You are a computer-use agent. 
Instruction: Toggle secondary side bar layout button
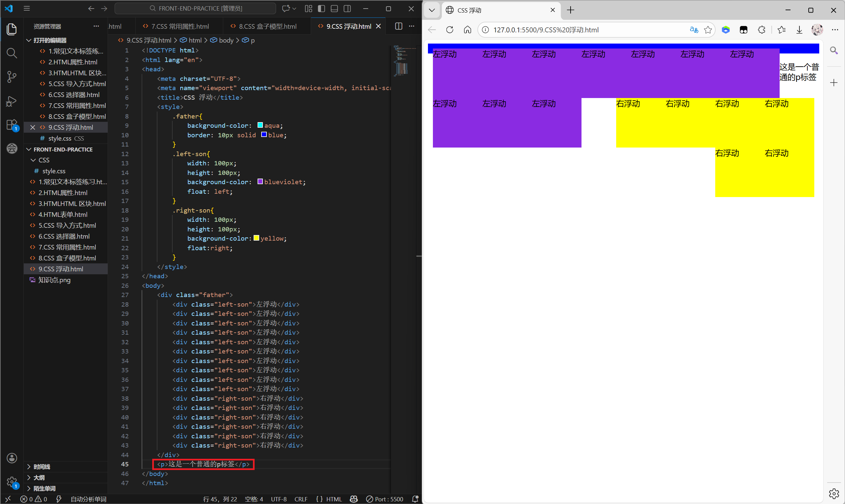coord(347,9)
